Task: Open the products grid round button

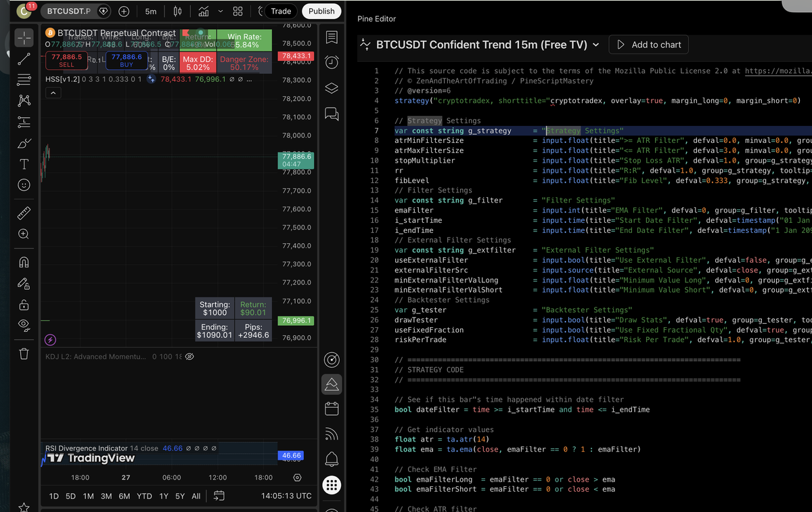Action: (x=332, y=485)
